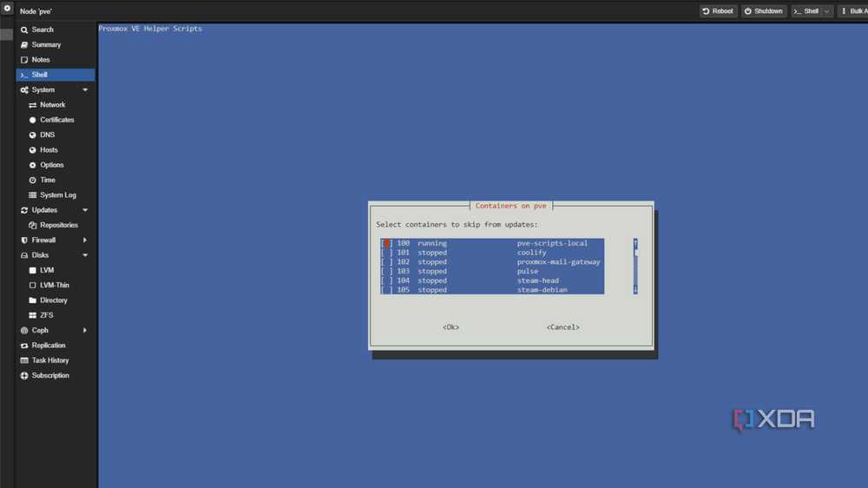This screenshot has width=868, height=488.
Task: Expand the Ceph section arrow
Action: coord(85,331)
